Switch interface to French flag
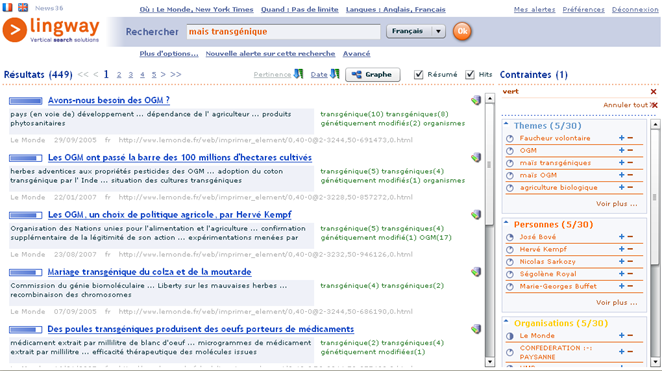The image size is (663, 372). pos(7,7)
